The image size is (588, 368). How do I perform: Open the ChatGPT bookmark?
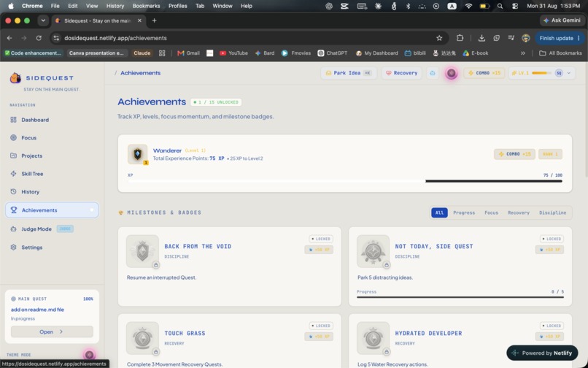tap(333, 53)
